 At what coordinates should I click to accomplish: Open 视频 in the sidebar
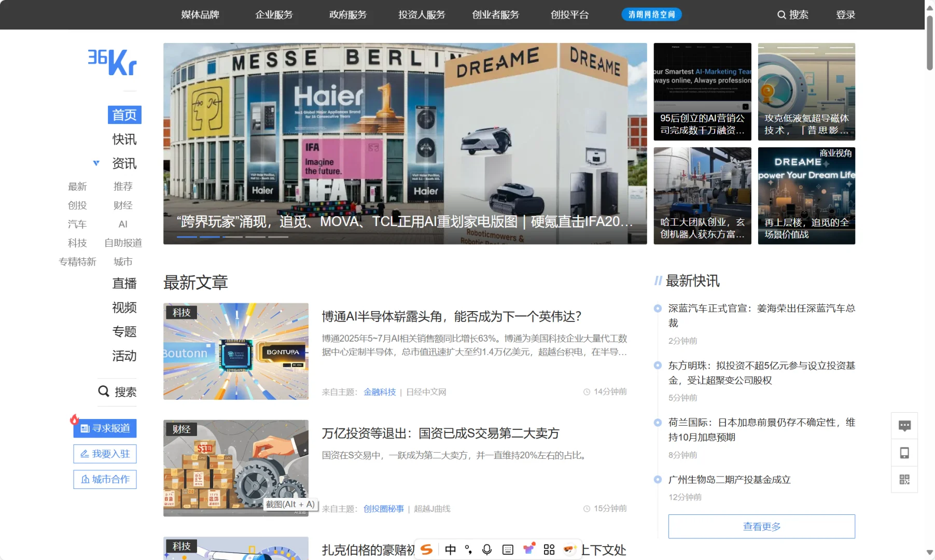(124, 307)
